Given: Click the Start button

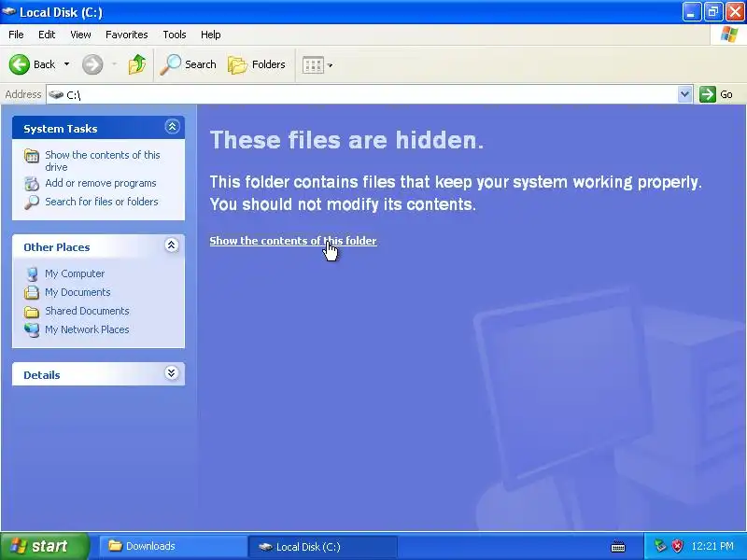Looking at the screenshot, I should (x=44, y=546).
